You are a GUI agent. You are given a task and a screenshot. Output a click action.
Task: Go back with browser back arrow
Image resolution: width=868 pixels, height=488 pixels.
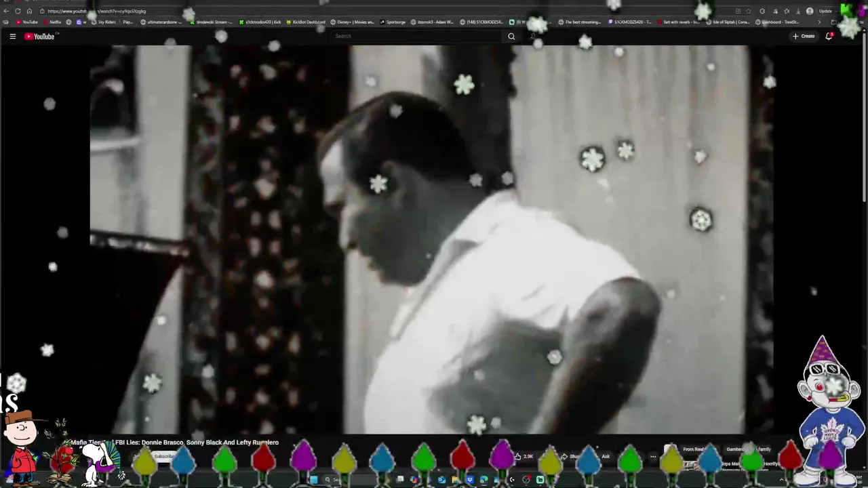pyautogui.click(x=6, y=11)
